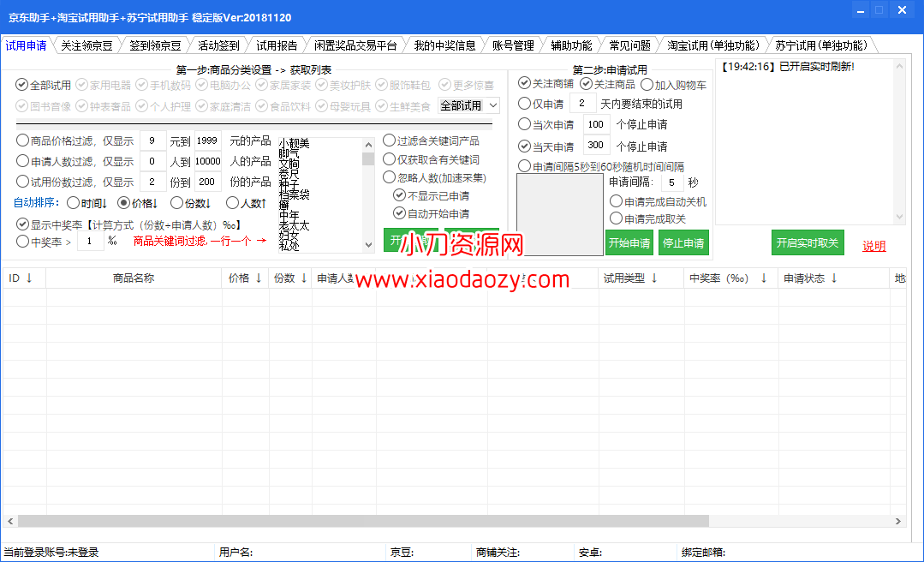Toggle 关注商铺 checkbox

coord(545,84)
